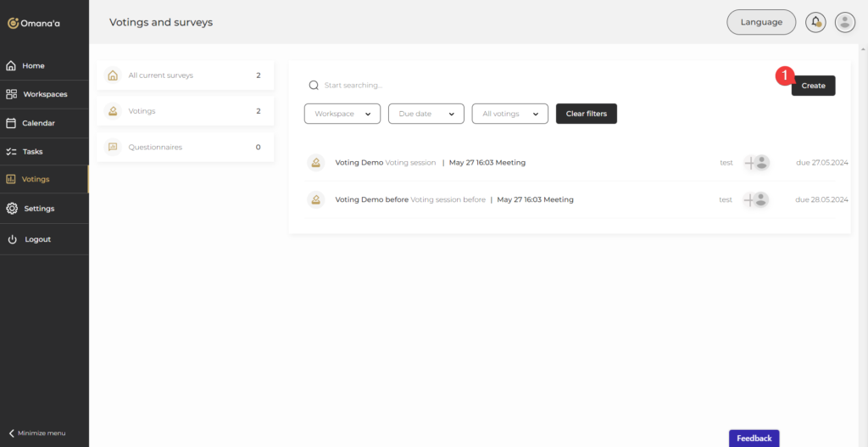Screen dimensions: 868x447
Task: Expand the Workspace filter dropdown
Action: click(342, 114)
